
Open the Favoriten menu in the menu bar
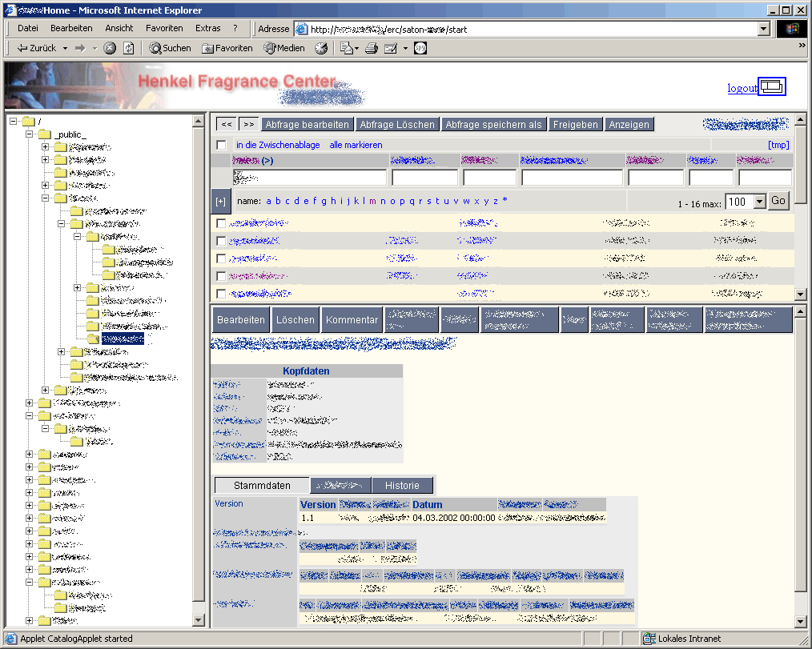(164, 28)
